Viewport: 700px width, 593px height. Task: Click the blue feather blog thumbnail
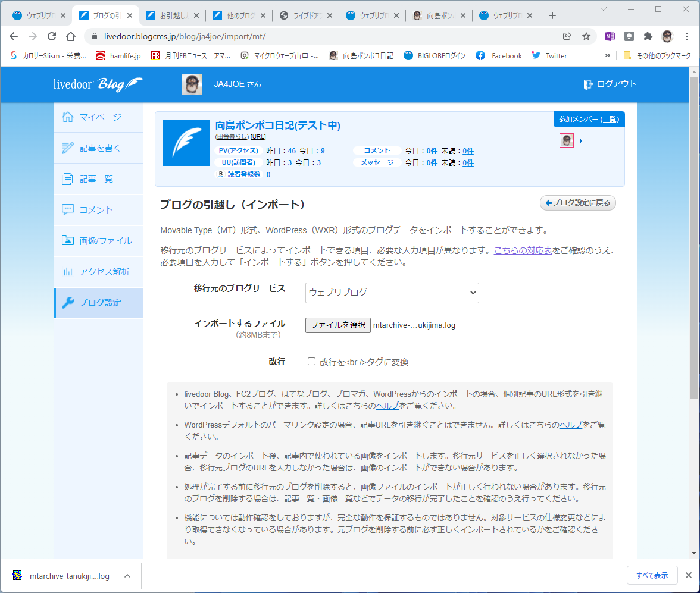[x=186, y=143]
